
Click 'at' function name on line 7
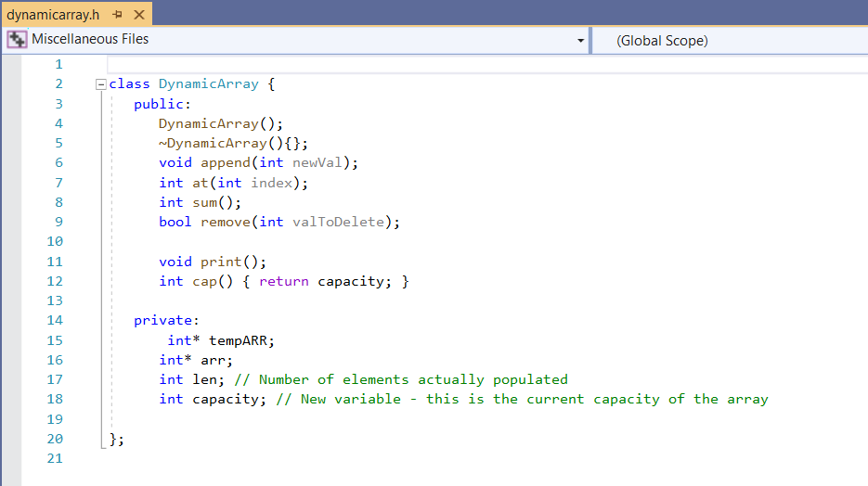(x=200, y=183)
